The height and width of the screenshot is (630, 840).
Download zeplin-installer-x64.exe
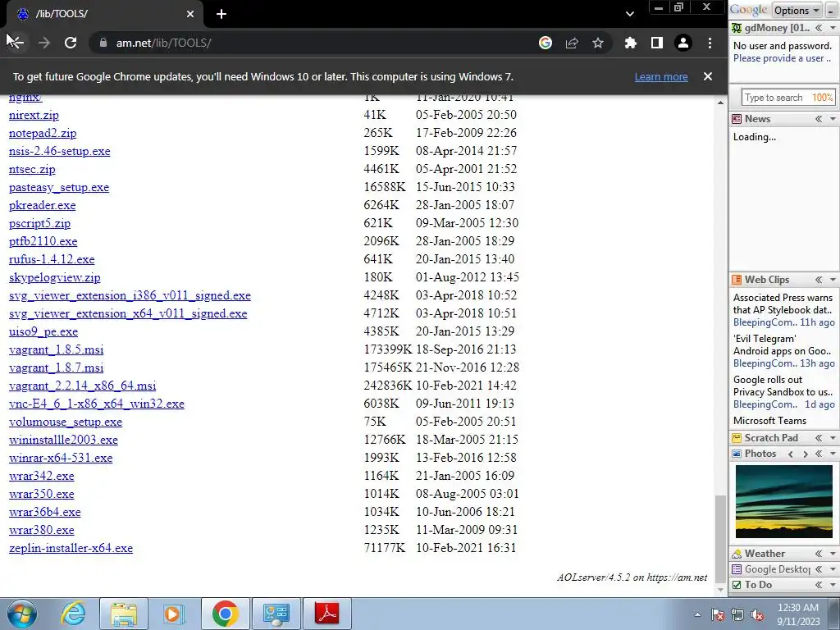point(71,548)
